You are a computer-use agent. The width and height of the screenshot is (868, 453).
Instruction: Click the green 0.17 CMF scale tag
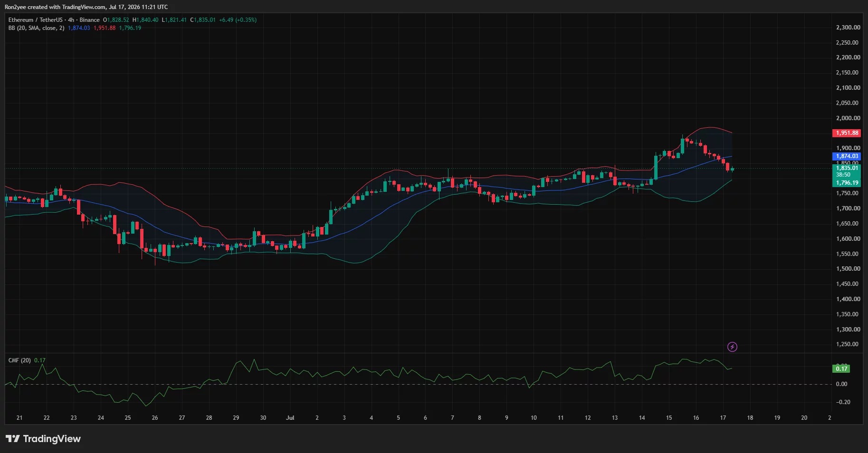(x=841, y=369)
